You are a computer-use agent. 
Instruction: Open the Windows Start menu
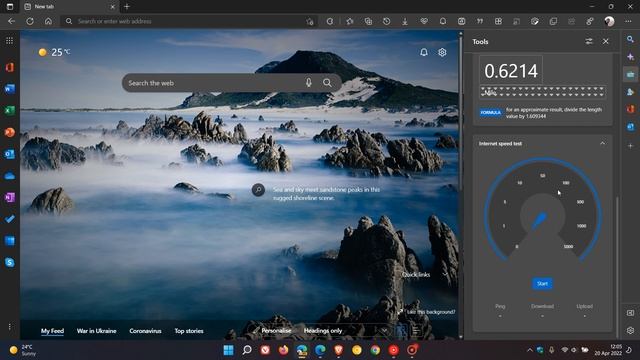(x=229, y=350)
